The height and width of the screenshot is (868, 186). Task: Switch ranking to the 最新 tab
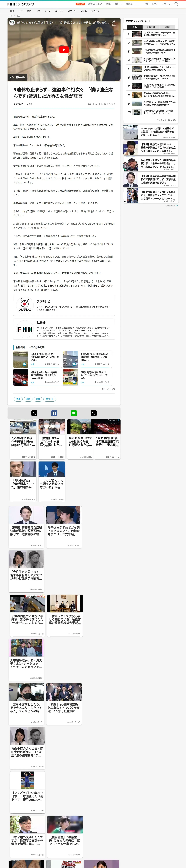(x=135, y=27)
